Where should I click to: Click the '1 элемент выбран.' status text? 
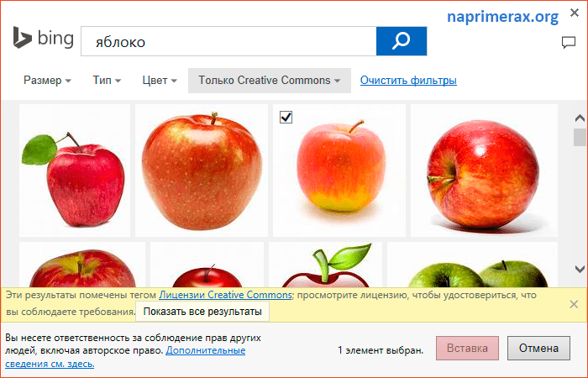(381, 350)
